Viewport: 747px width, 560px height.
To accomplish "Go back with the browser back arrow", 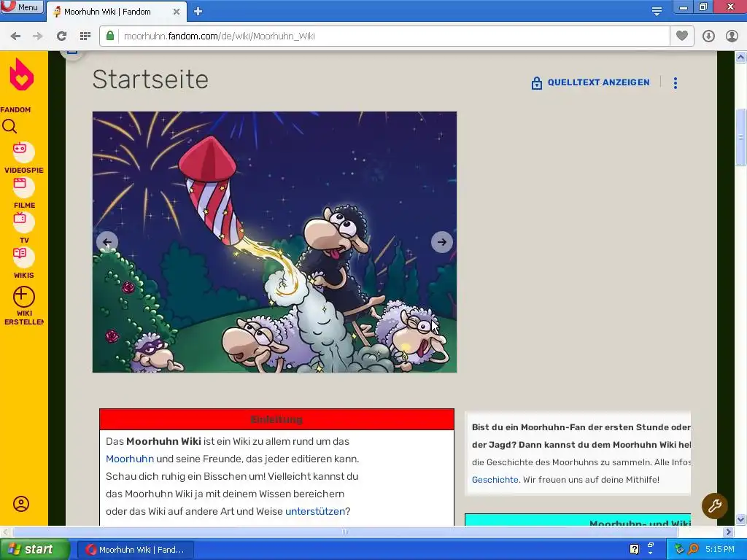I will tap(15, 36).
